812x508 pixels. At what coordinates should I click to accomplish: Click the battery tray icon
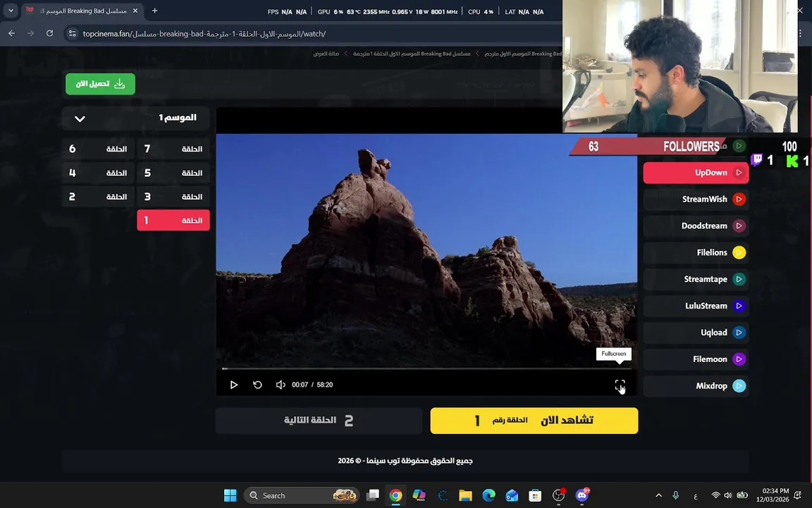(742, 495)
